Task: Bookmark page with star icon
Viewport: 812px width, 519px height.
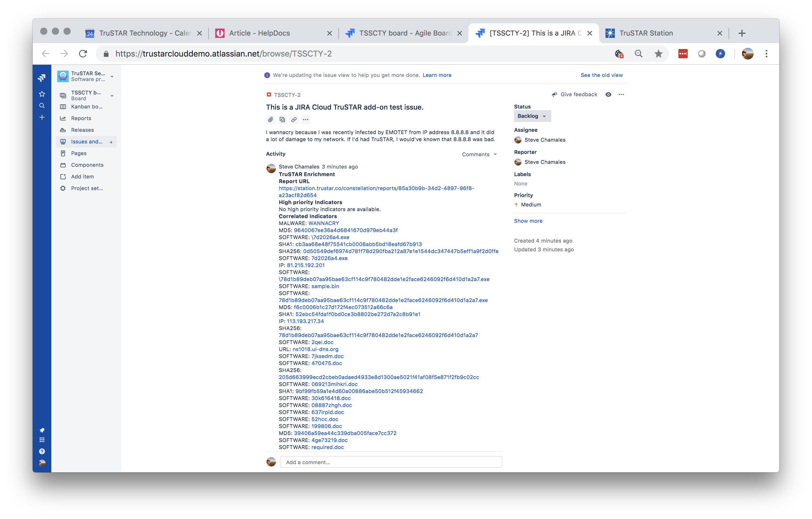Action: tap(658, 54)
